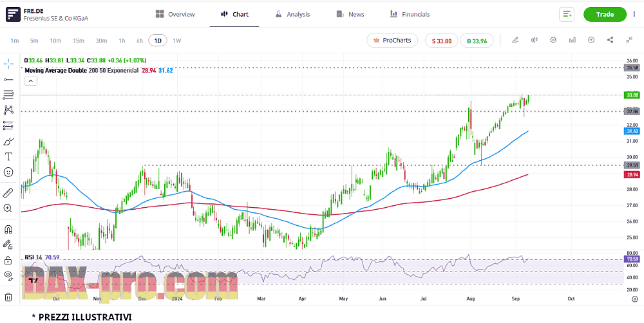
Task: Select the ruler measure tool
Action: pyautogui.click(x=8, y=192)
